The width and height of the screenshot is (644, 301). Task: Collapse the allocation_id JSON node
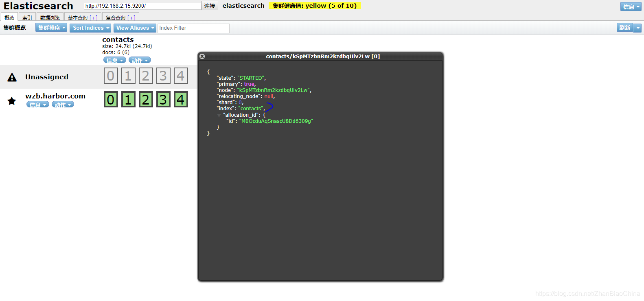pyautogui.click(x=219, y=116)
